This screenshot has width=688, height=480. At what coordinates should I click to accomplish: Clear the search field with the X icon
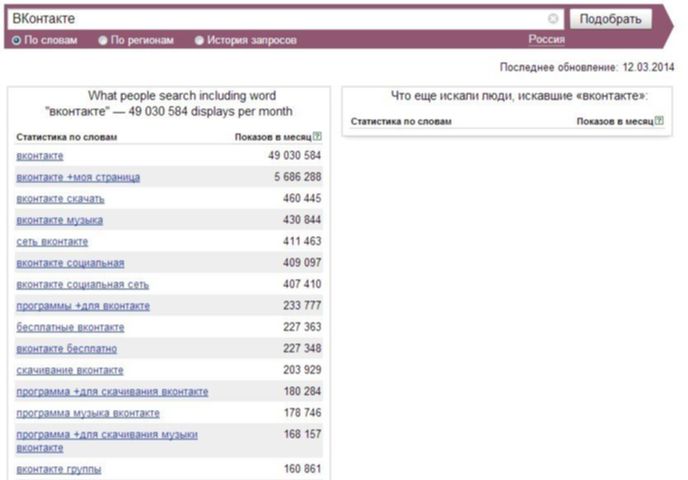point(553,18)
